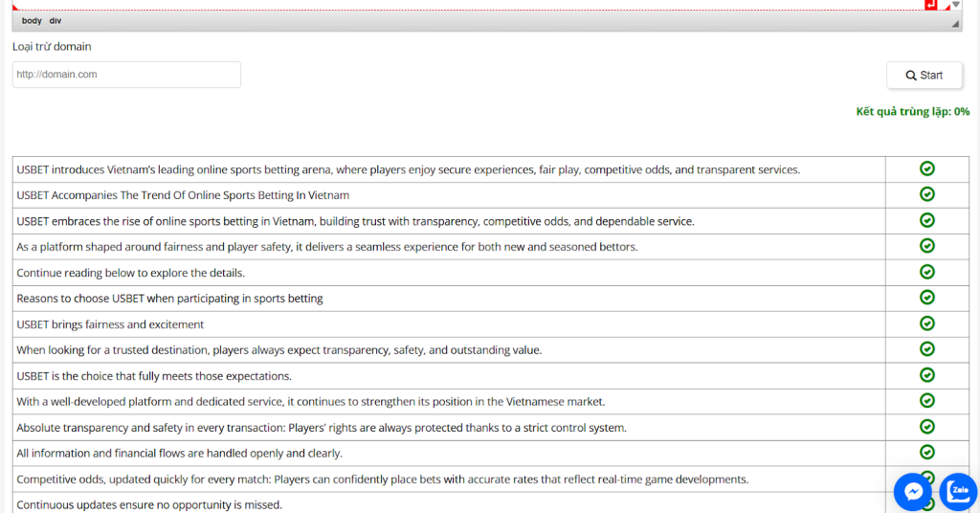Click check icon for 'Absolute transparency and safety' row
The width and height of the screenshot is (980, 513).
pos(926,426)
